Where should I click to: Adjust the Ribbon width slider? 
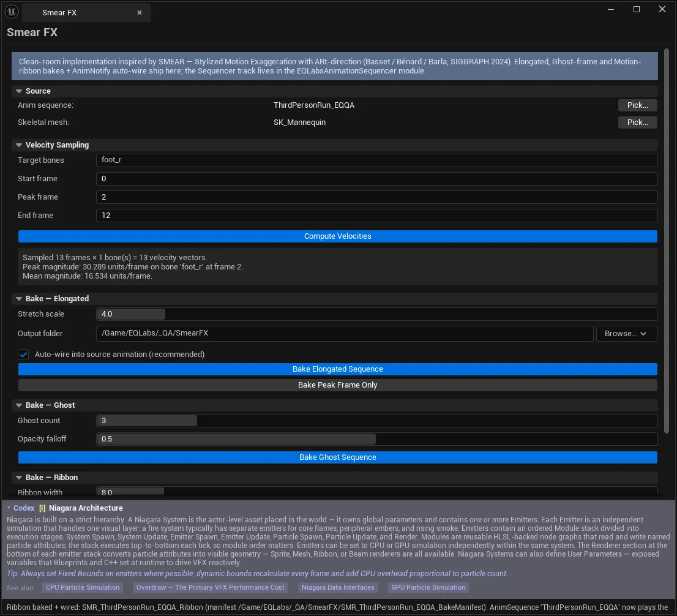tap(376, 492)
